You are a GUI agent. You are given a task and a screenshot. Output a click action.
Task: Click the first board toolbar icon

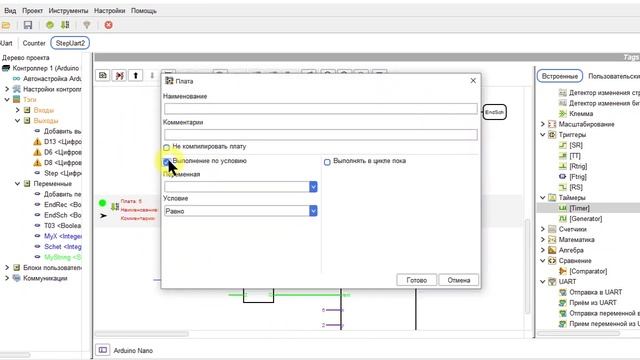103,76
